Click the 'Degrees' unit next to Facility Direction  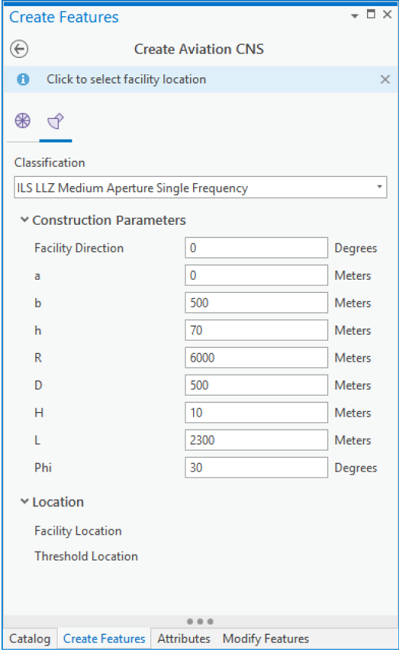click(355, 248)
